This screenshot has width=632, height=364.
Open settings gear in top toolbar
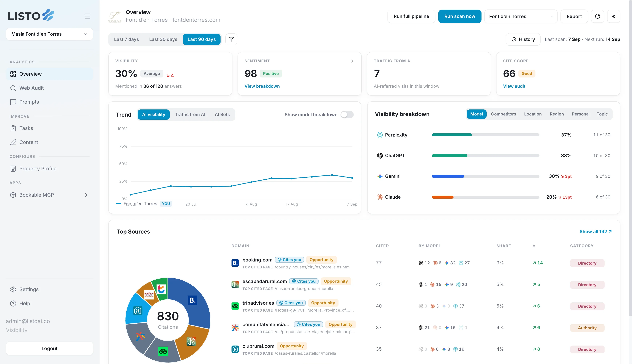pos(614,16)
